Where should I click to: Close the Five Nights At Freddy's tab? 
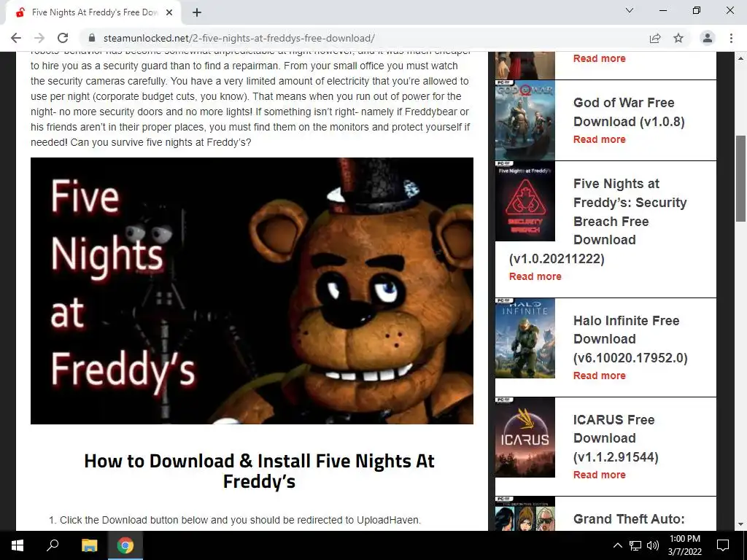coord(169,12)
